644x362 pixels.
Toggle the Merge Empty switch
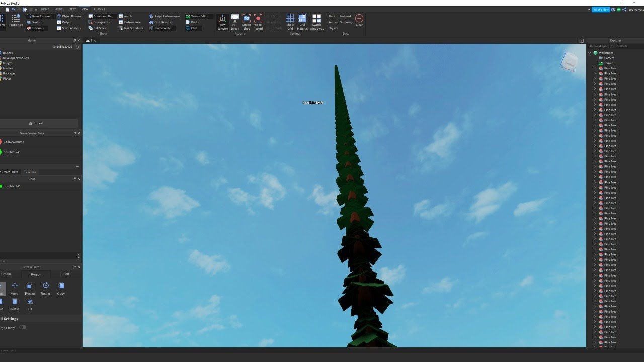tap(23, 327)
